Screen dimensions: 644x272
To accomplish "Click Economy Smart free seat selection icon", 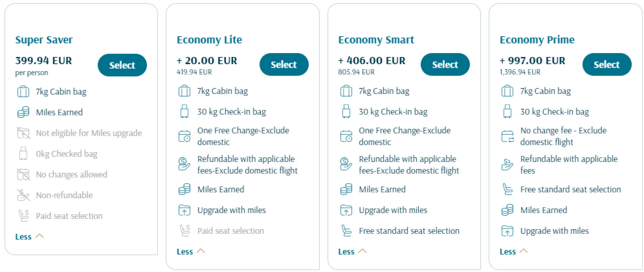I will [x=346, y=231].
